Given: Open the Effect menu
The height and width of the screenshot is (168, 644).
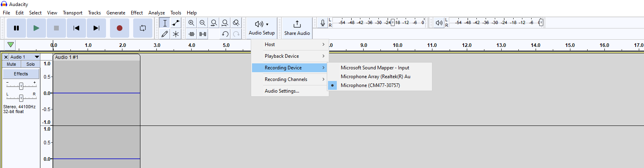Looking at the screenshot, I should 137,12.
